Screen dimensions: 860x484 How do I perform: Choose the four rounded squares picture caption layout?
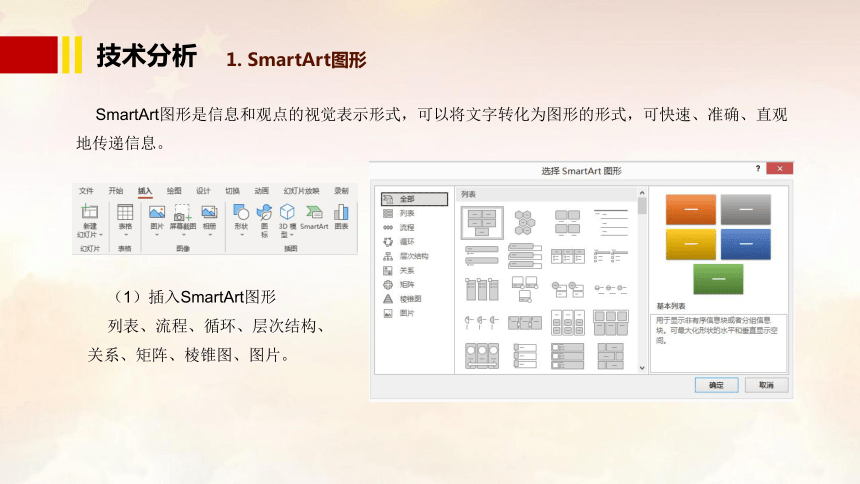(567, 223)
